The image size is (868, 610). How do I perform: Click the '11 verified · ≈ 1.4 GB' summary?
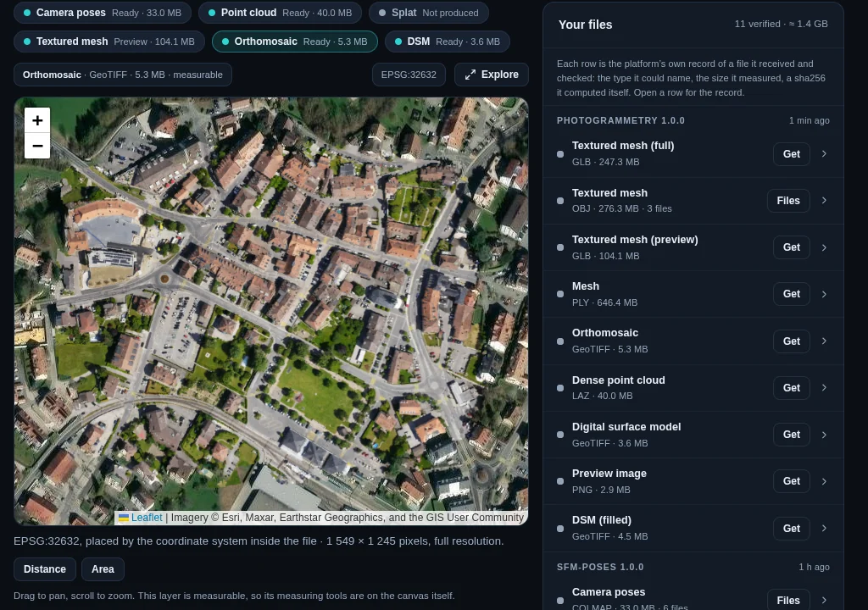(781, 24)
